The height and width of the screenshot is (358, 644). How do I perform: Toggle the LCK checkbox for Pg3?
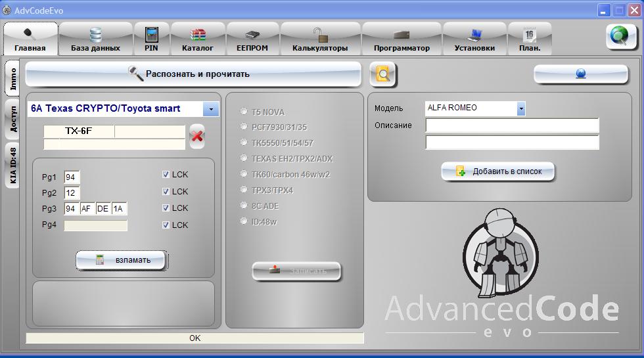point(166,208)
